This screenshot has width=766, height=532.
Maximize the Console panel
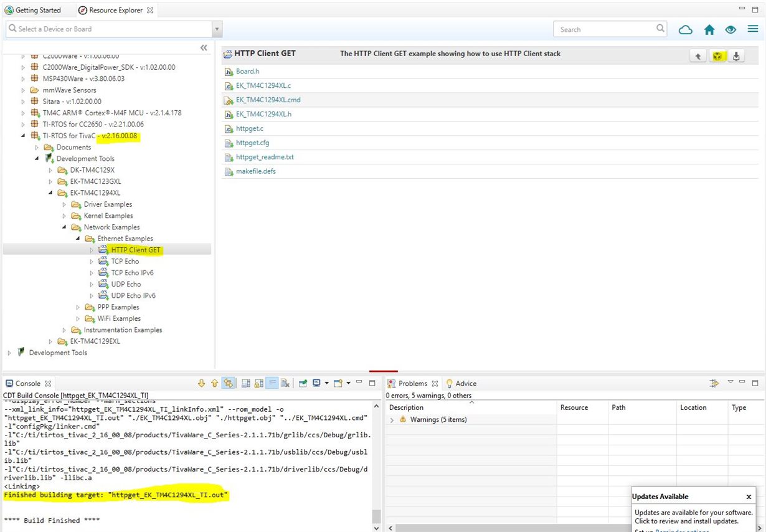coord(372,383)
